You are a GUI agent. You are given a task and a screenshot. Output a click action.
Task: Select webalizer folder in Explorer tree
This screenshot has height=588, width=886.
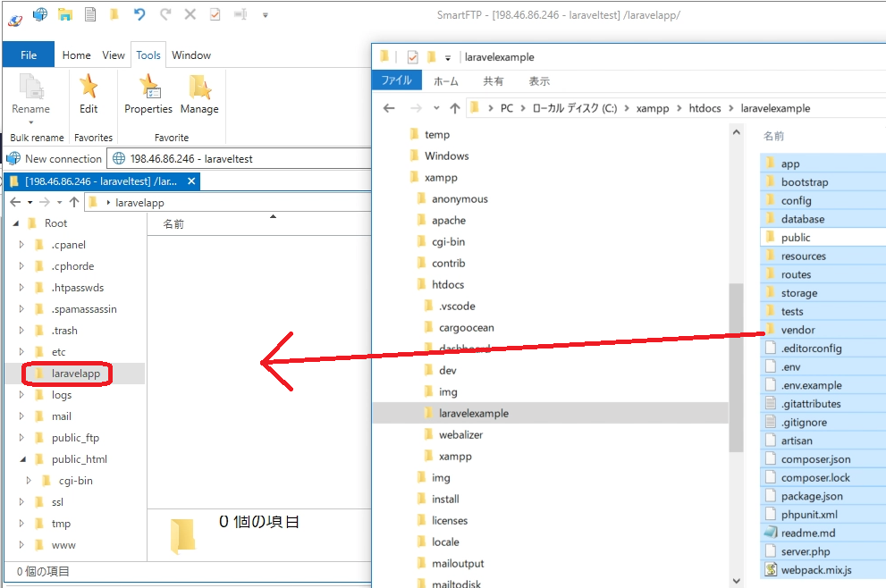coord(460,434)
